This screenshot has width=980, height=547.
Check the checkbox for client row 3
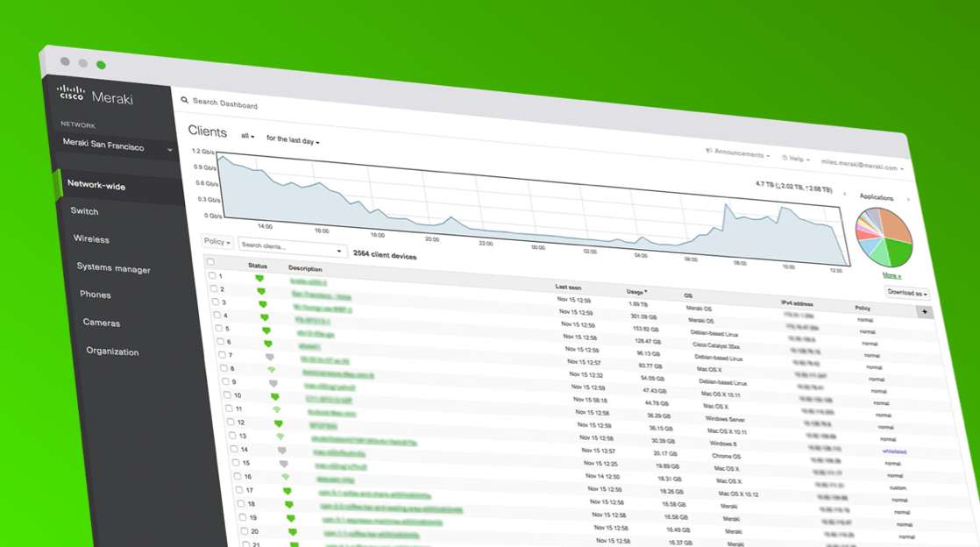(216, 302)
